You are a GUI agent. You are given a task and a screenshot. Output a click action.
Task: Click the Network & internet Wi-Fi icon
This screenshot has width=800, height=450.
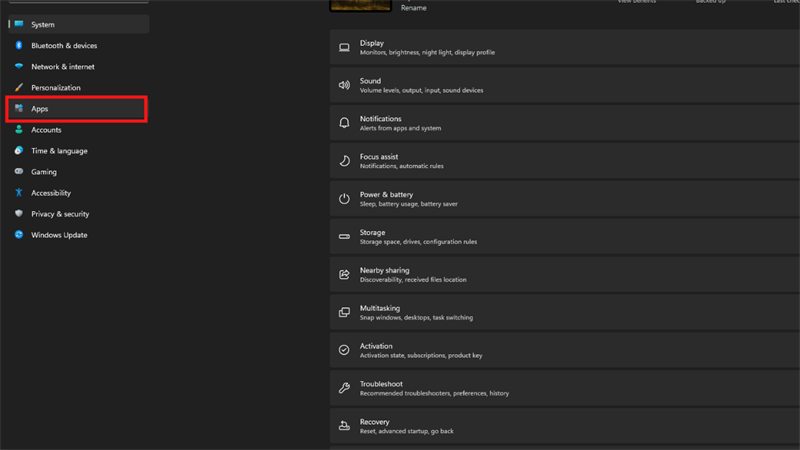coord(18,67)
